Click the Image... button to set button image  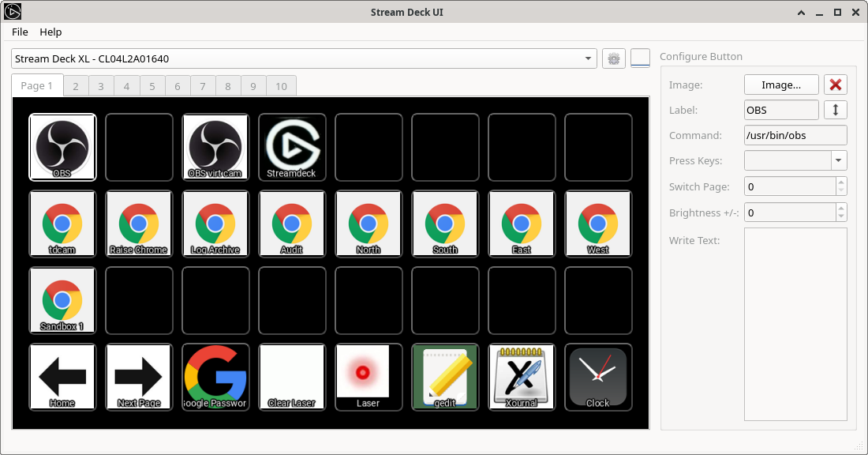[x=781, y=85]
